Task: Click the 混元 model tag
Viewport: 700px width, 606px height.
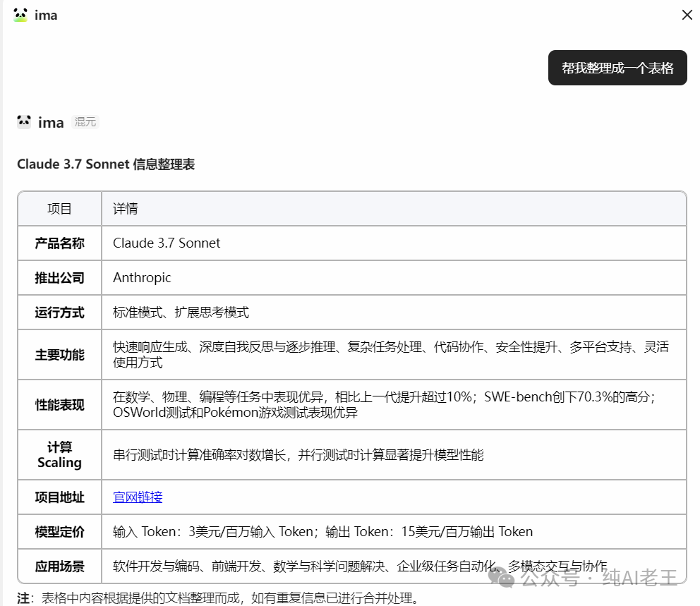Action: click(x=85, y=122)
